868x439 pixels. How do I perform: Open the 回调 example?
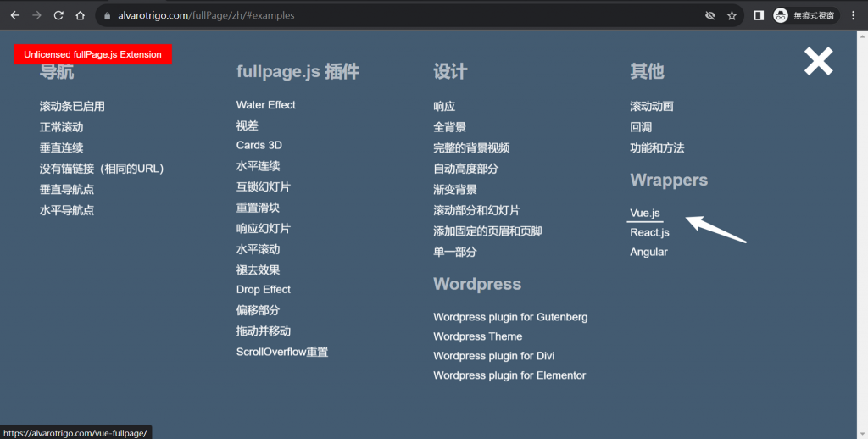point(641,127)
